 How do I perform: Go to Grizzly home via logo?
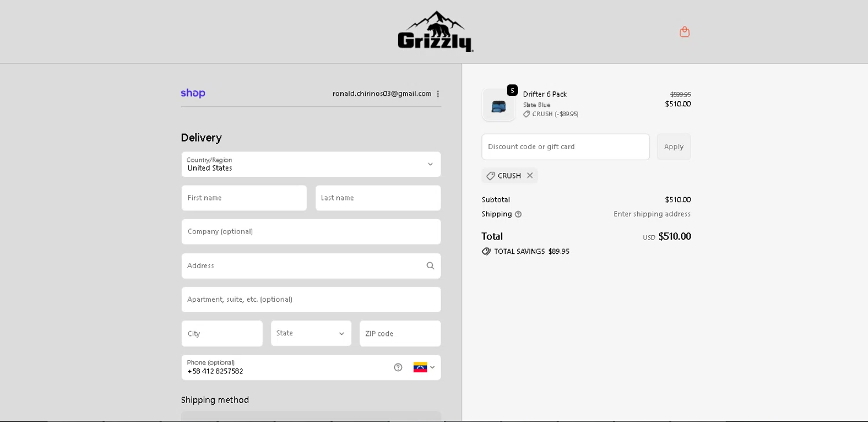(x=435, y=31)
